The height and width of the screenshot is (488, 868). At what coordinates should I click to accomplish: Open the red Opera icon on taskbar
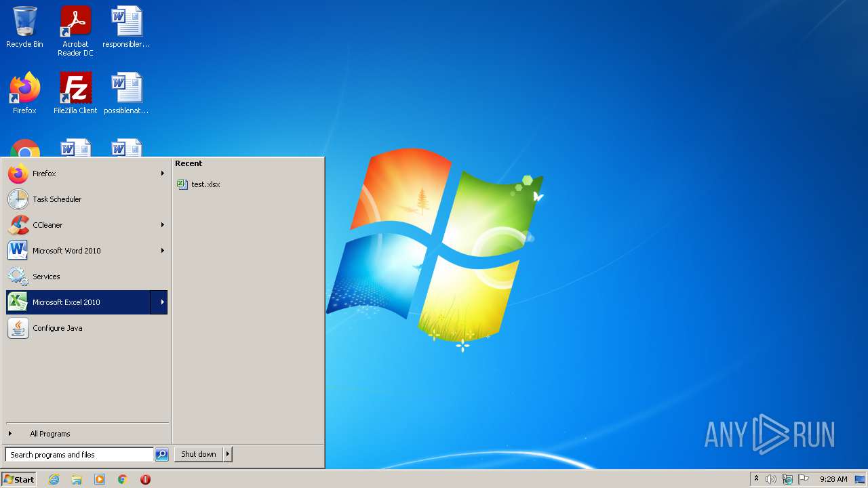pyautogui.click(x=145, y=479)
